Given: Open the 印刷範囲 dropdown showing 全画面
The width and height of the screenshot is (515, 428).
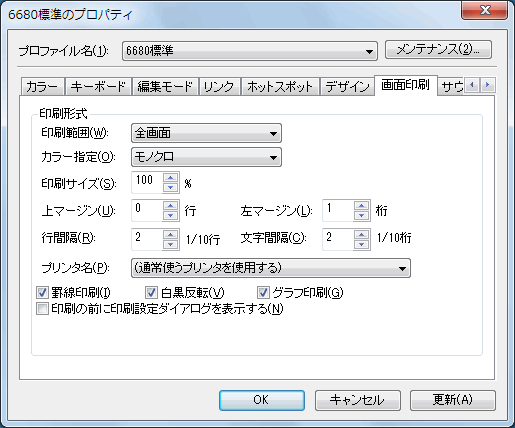Looking at the screenshot, I should [206, 133].
